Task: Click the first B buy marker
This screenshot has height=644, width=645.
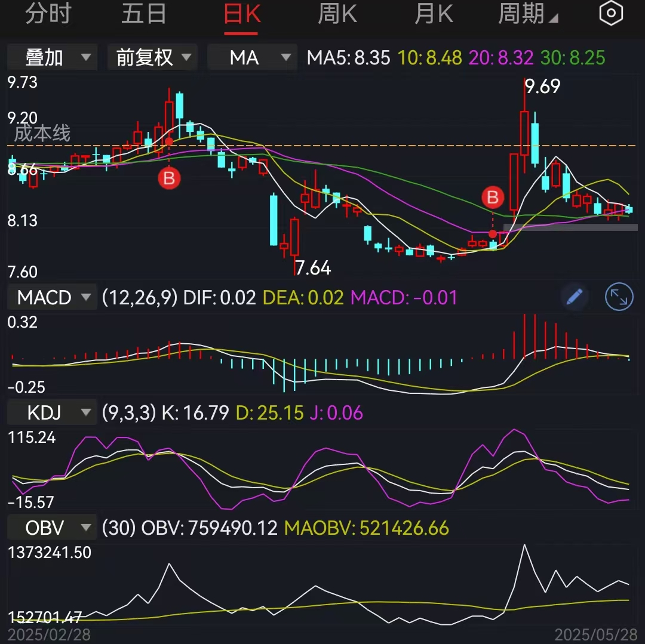Action: pyautogui.click(x=169, y=178)
